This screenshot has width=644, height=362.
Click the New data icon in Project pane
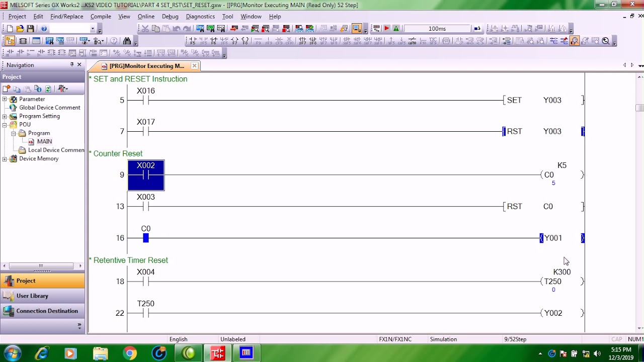click(x=6, y=88)
